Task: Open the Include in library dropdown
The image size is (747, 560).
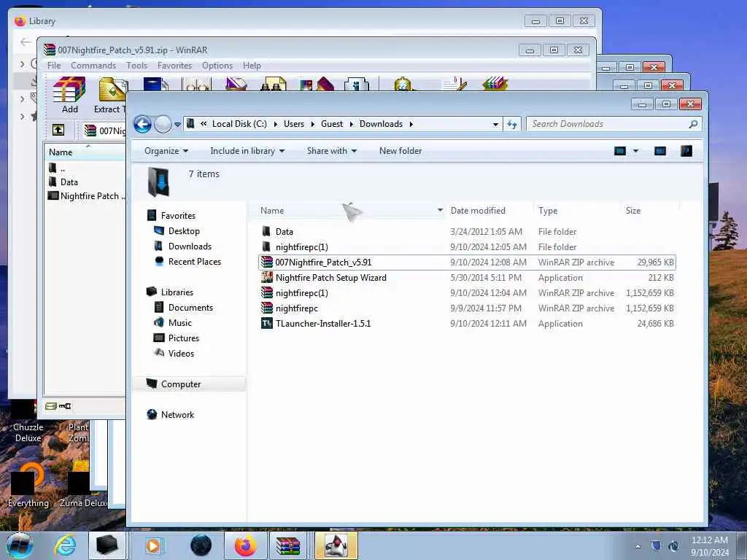Action: pos(247,151)
